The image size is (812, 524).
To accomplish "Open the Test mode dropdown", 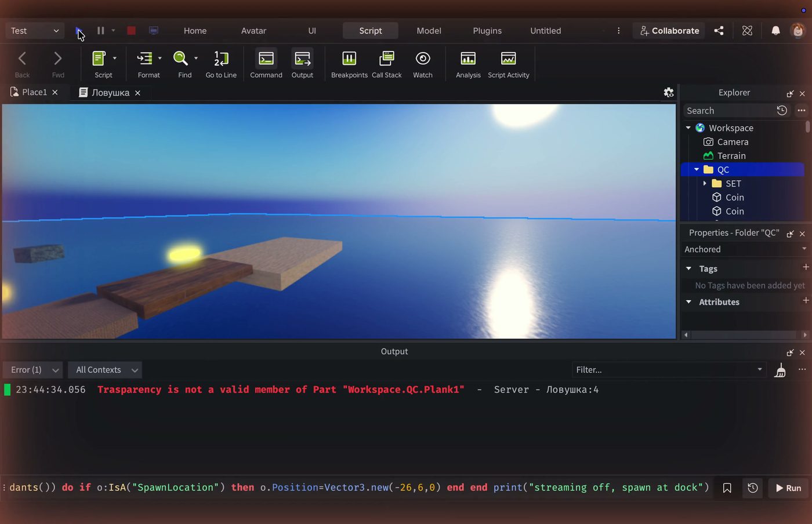I will 35,31.
